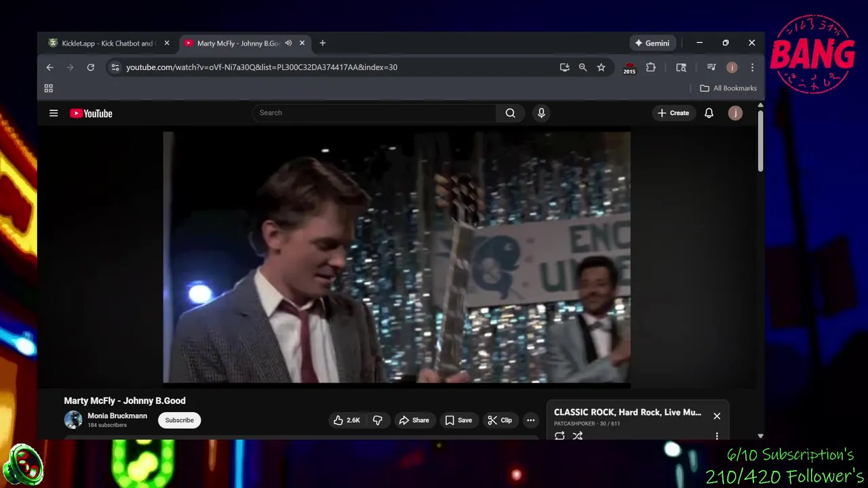868x488 pixels.
Task: Click scrollbar down arrow
Action: coord(760,436)
